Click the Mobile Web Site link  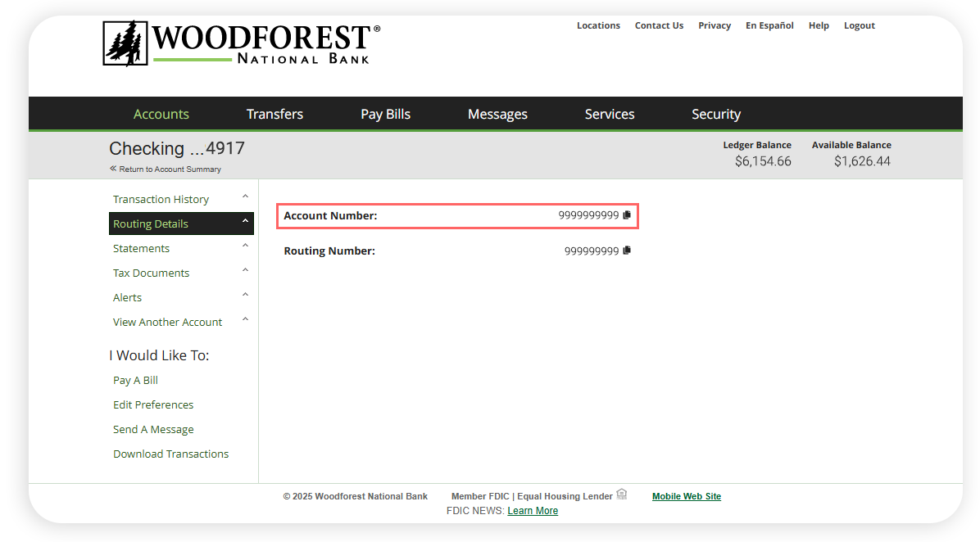[x=686, y=496]
